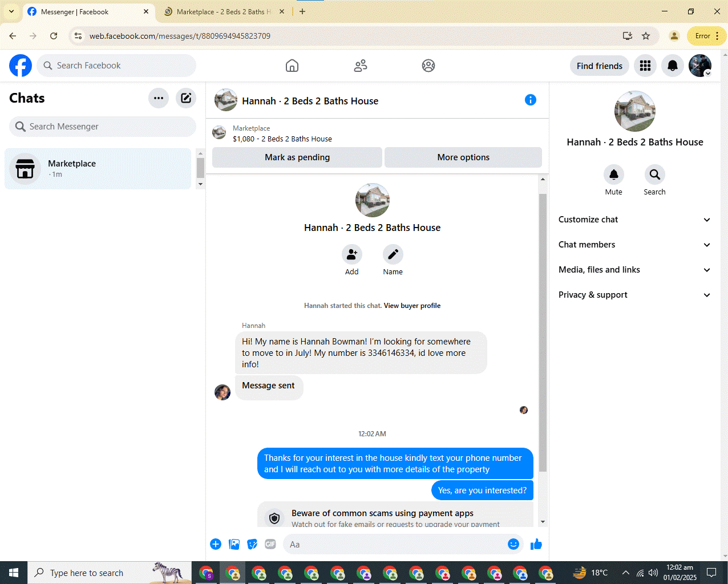Click the More options button
The width and height of the screenshot is (728, 584).
pos(463,157)
